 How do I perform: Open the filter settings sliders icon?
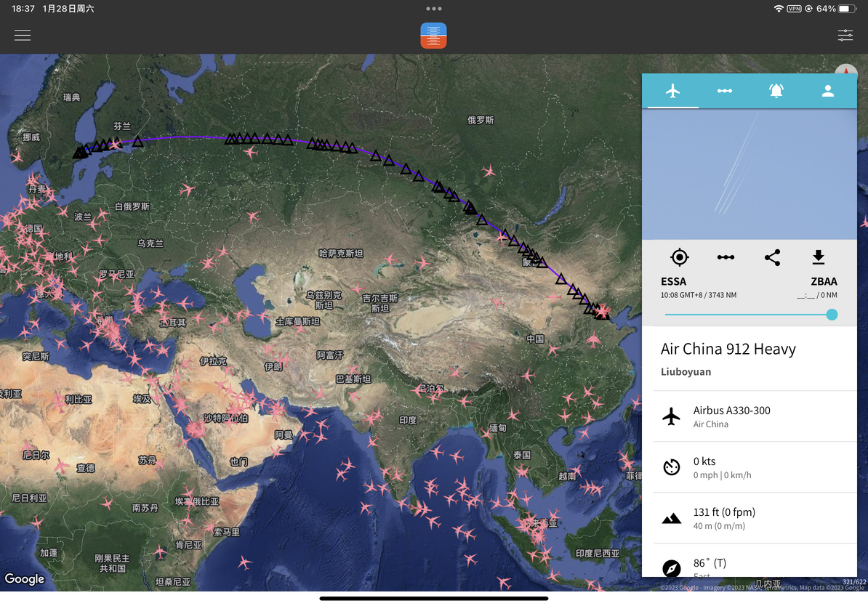pyautogui.click(x=845, y=36)
